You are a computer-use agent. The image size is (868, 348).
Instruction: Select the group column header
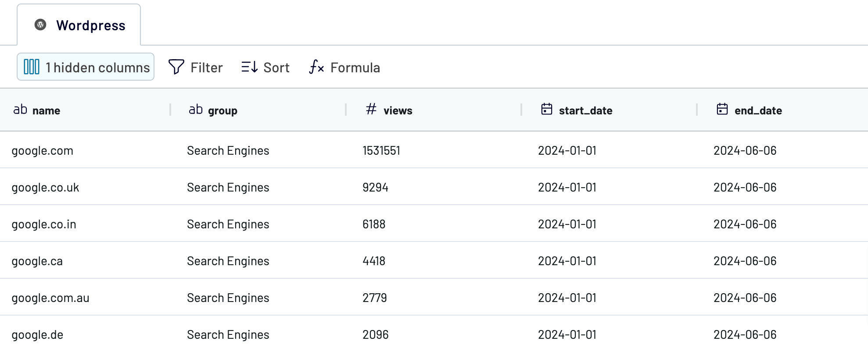click(258, 110)
